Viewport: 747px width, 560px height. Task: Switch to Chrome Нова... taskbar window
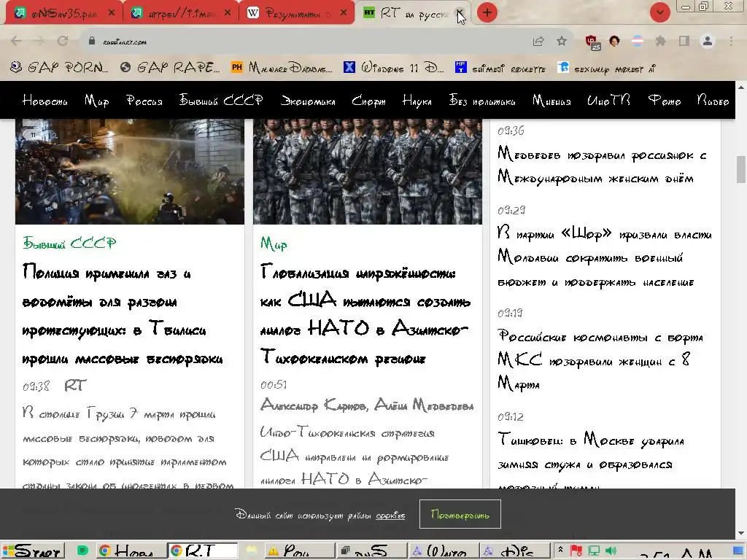pyautogui.click(x=131, y=551)
